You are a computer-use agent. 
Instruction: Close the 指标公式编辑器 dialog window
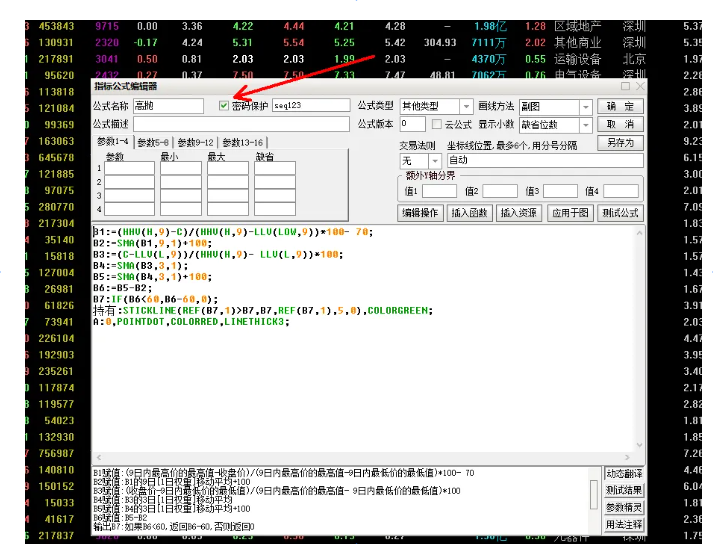point(640,86)
